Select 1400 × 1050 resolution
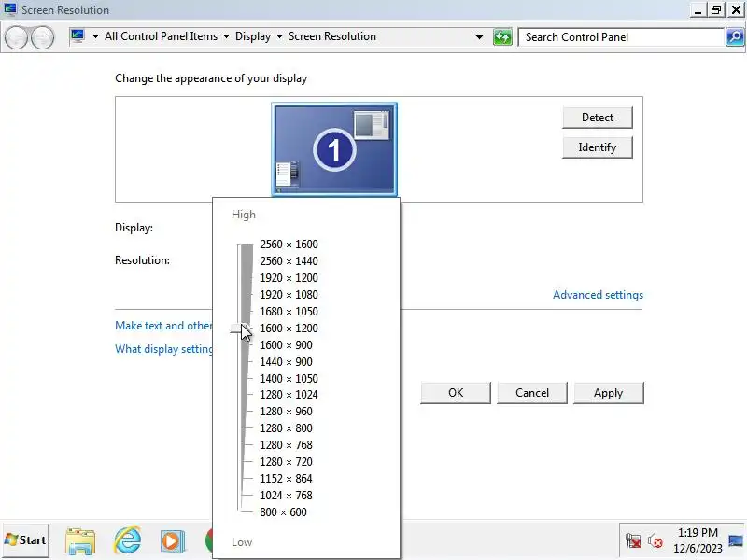This screenshot has width=747, height=560. [289, 379]
